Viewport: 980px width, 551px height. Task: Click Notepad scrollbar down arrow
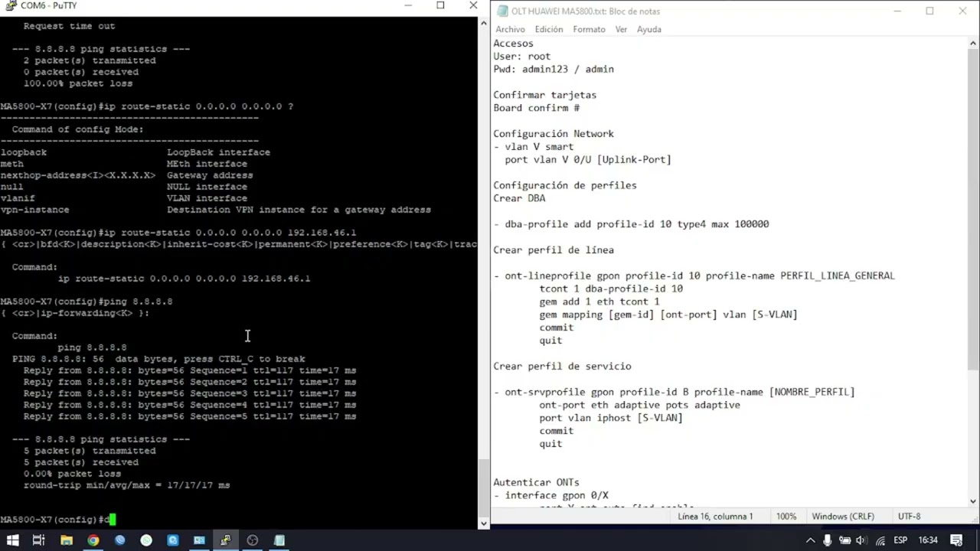pyautogui.click(x=973, y=500)
